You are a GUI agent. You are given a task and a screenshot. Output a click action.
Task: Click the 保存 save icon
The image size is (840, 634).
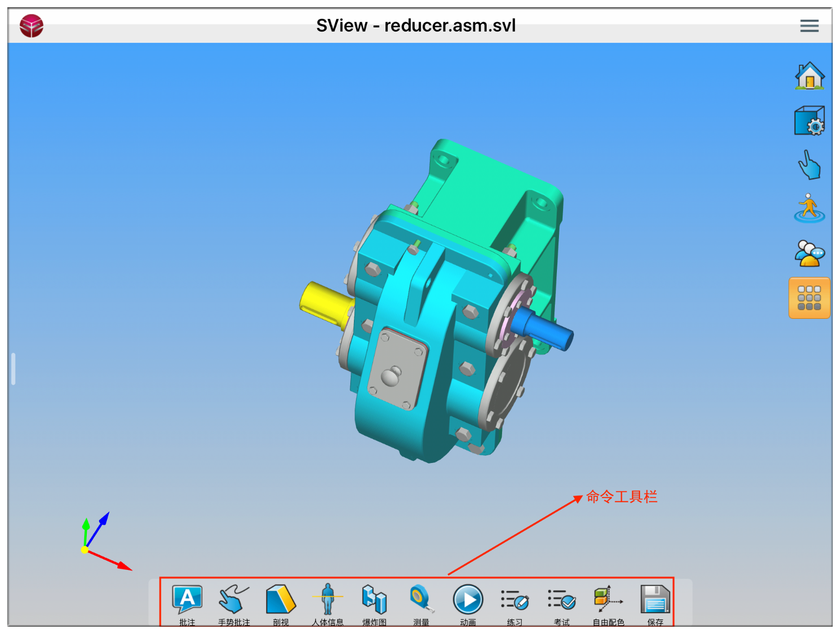pyautogui.click(x=655, y=605)
